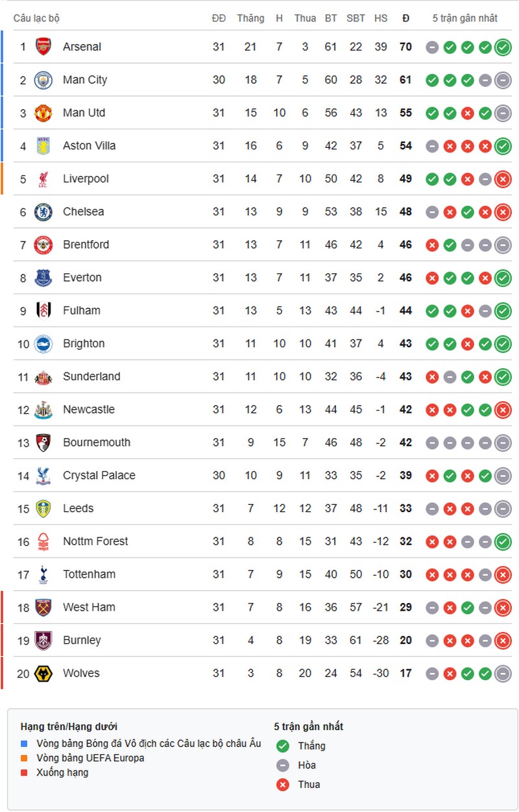The image size is (519, 812).
Task: Select the Sunderland team name
Action: (x=91, y=376)
